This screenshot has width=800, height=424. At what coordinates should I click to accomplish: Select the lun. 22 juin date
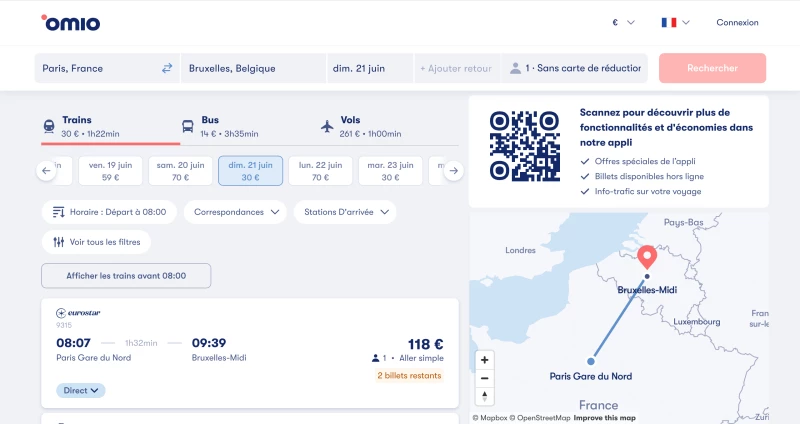(320, 171)
